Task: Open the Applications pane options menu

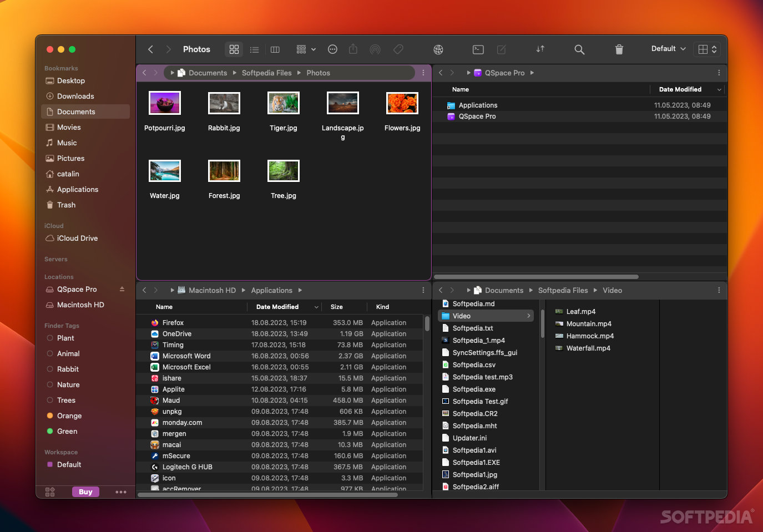Action: tap(423, 290)
